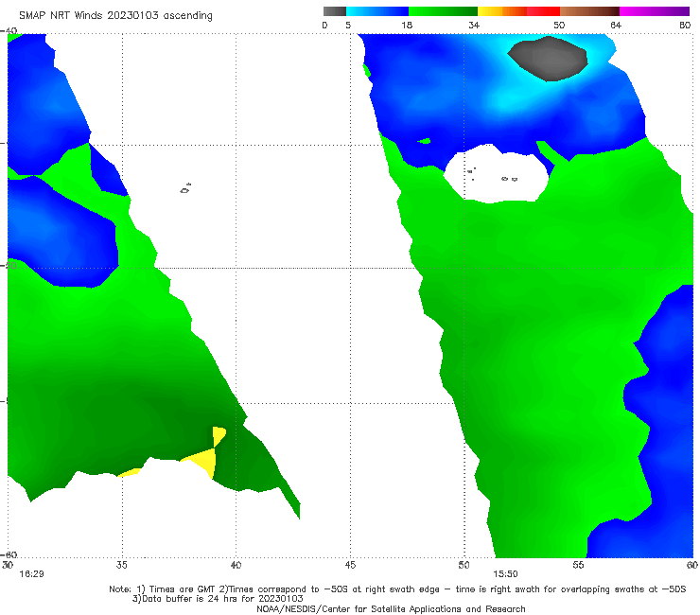Click the large yellow high-wind patch near 39E
This screenshot has width=700, height=615.
tap(206, 460)
